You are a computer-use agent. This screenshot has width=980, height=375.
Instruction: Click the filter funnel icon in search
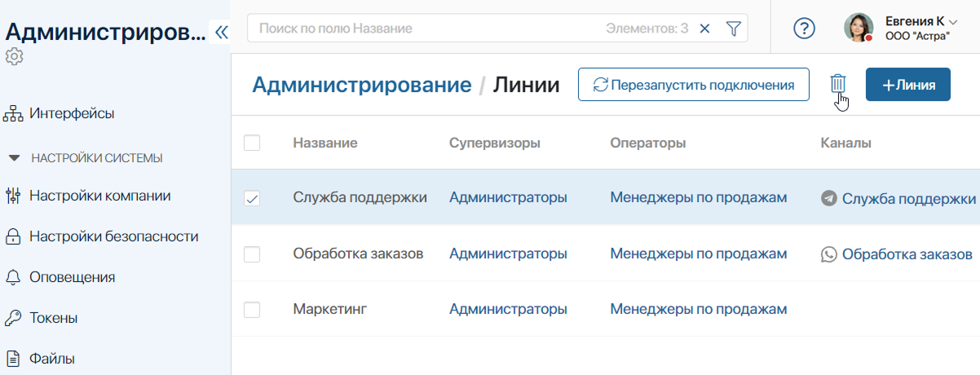point(733,29)
